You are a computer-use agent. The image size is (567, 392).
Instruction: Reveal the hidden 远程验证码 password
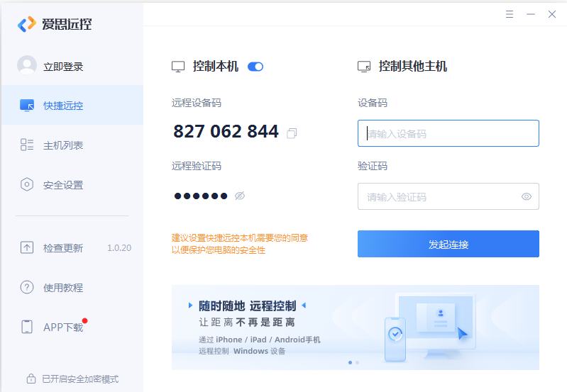[240, 196]
